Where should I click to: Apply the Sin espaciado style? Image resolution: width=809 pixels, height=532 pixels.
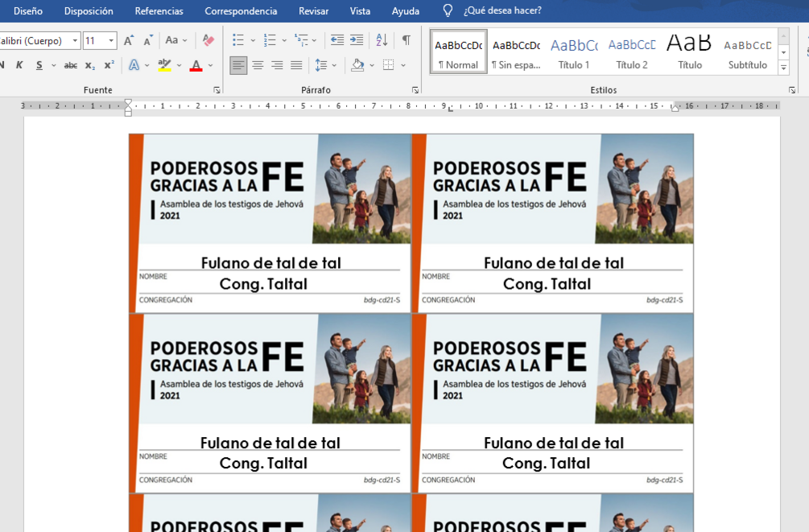click(517, 52)
